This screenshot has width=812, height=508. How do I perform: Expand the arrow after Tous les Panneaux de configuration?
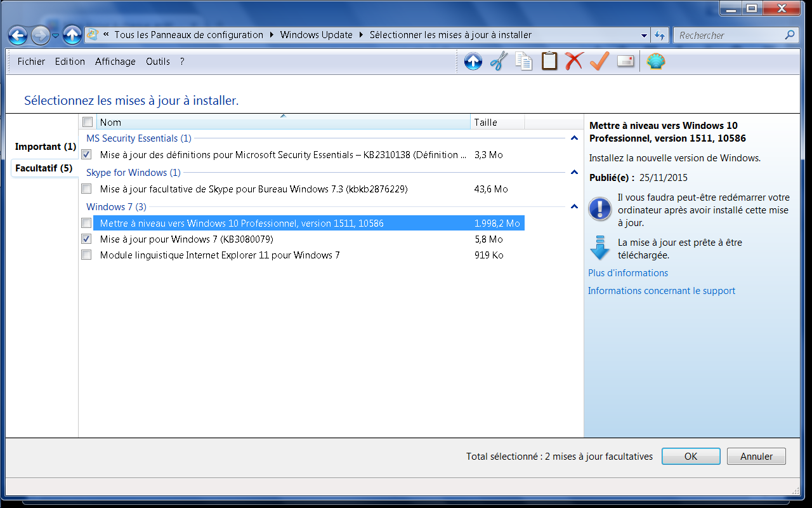click(273, 35)
